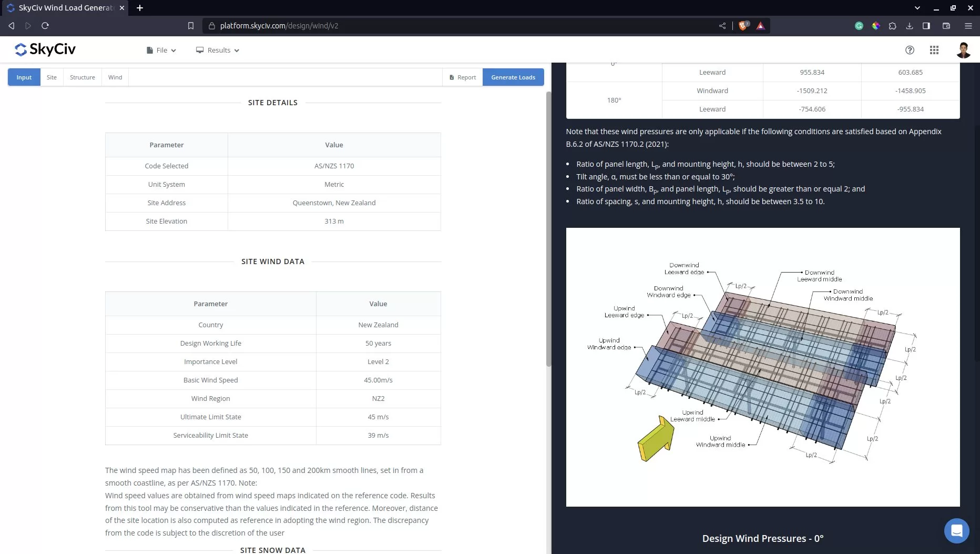Screen dimensions: 980x554
Task: Open the SkyCiv apps grid icon
Action: coord(934,50)
